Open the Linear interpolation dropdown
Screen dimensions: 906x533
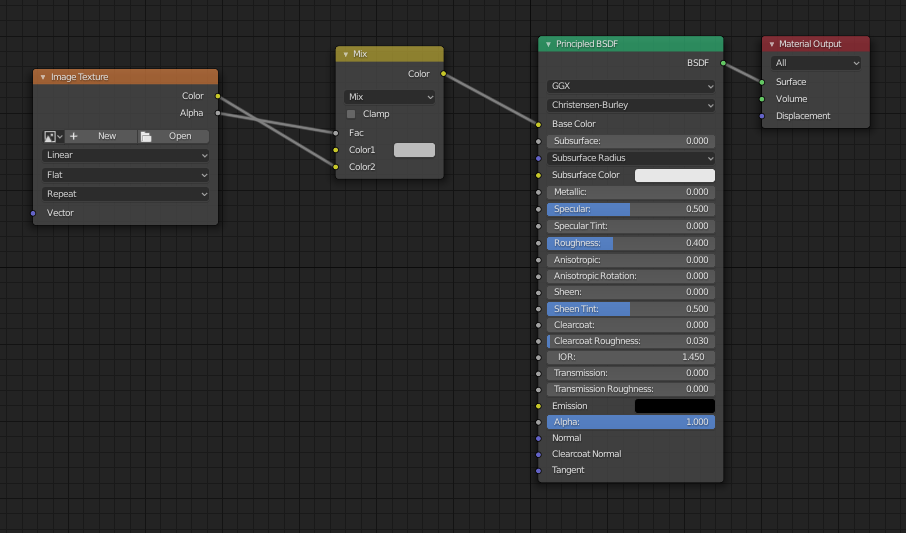point(125,155)
